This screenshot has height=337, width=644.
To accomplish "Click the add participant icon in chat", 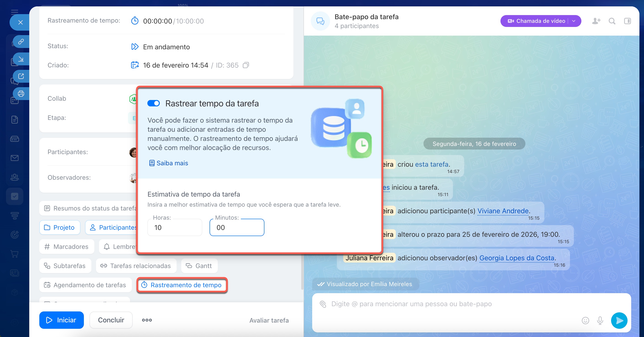I will click(596, 21).
